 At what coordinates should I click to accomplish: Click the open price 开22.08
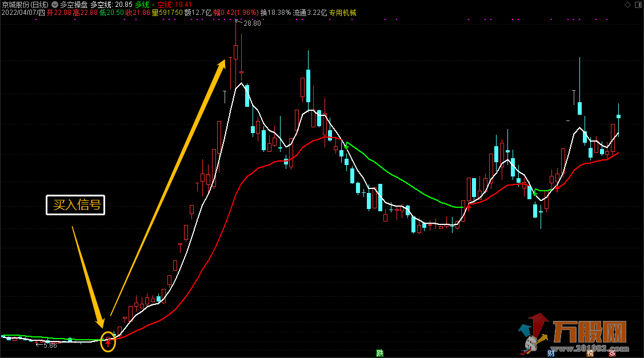point(59,13)
